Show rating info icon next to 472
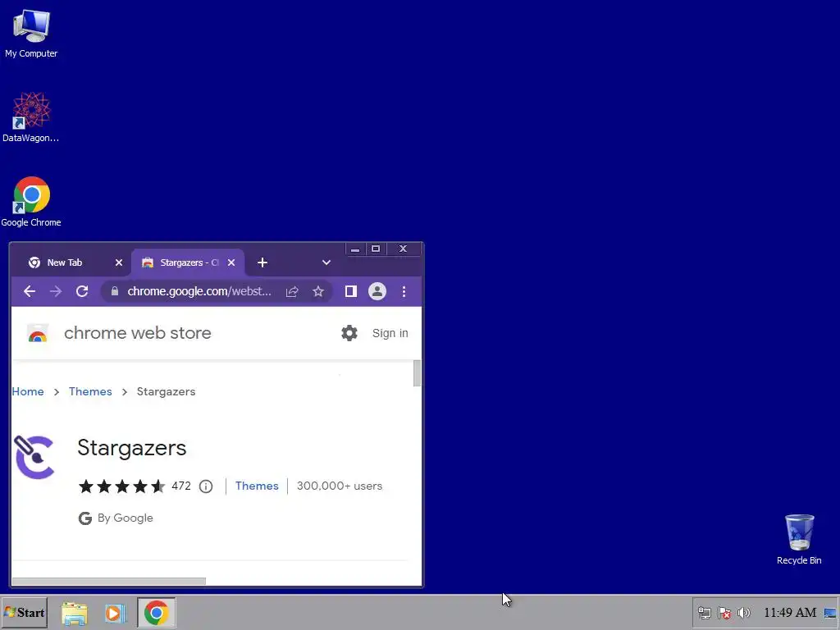This screenshot has width=840, height=630. click(206, 486)
